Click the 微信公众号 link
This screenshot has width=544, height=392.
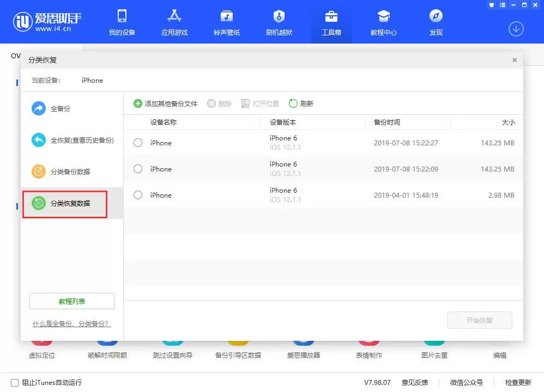[466, 383]
